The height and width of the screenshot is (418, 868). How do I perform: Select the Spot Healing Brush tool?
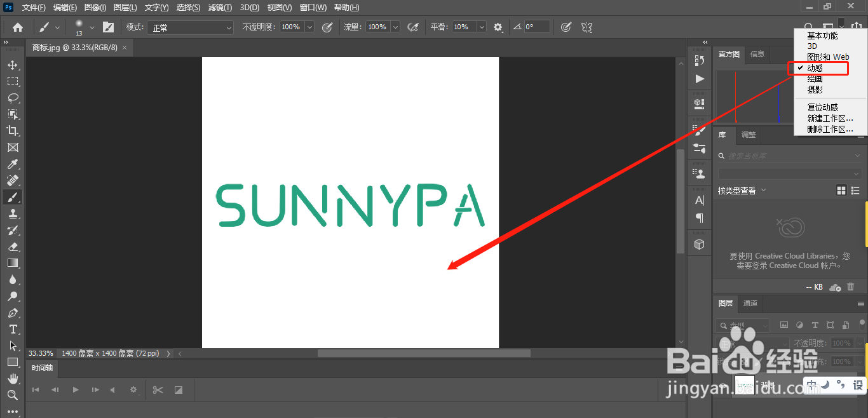click(13, 180)
